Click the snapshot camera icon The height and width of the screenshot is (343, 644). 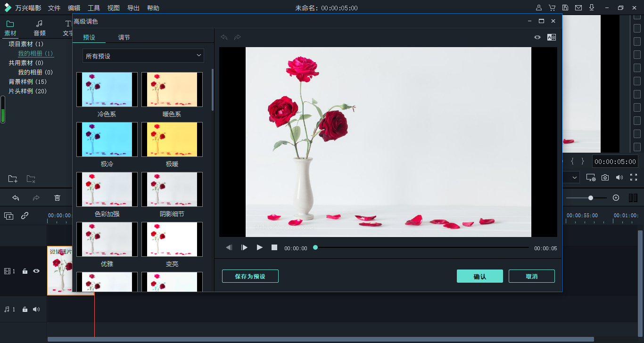pyautogui.click(x=605, y=178)
